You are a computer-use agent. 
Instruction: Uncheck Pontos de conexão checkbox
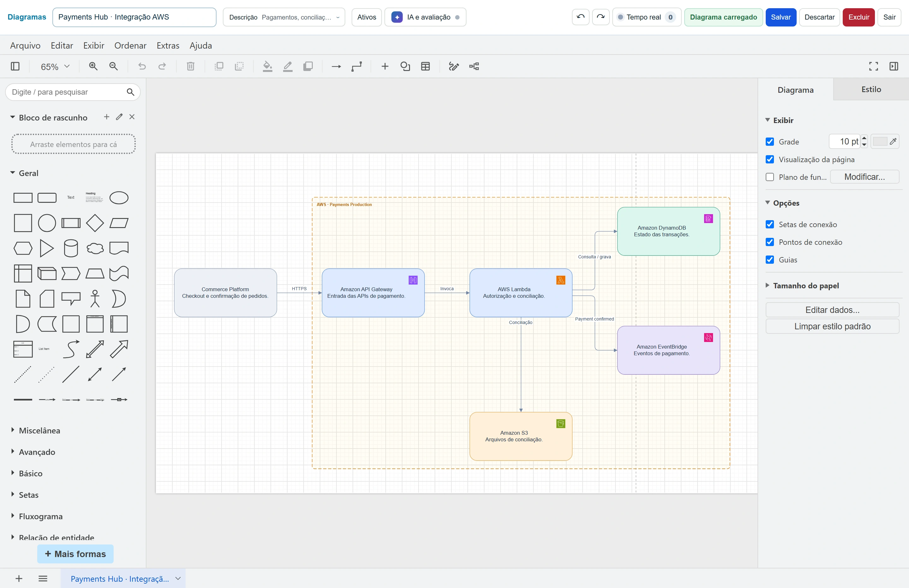770,242
